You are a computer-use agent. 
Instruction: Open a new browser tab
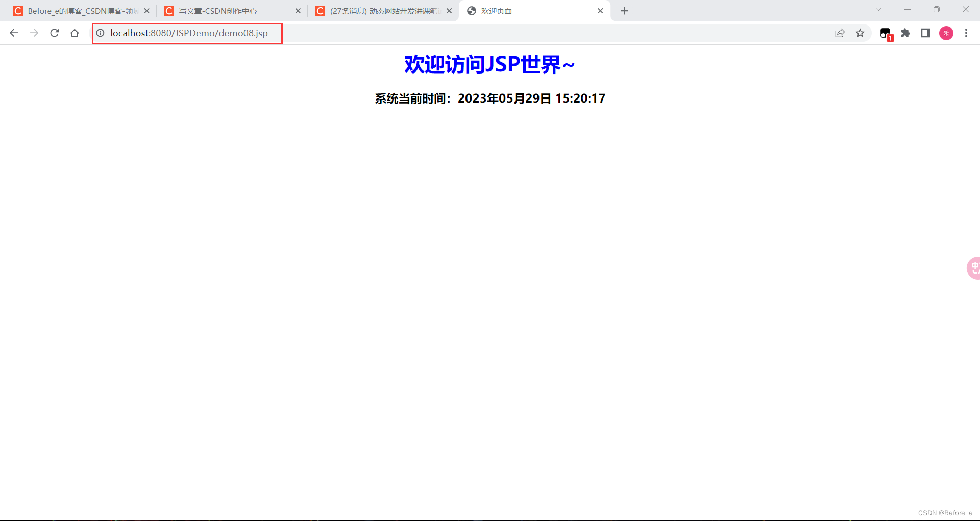coord(624,10)
